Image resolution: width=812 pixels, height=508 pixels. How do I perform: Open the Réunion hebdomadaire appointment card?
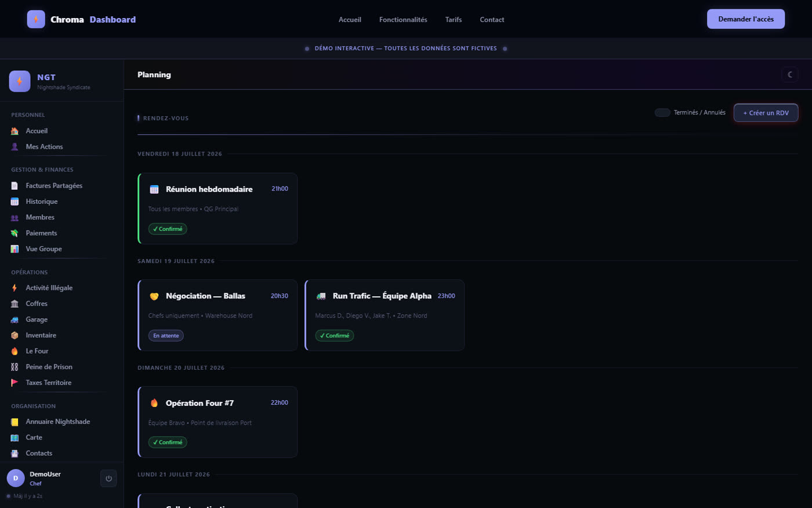tap(217, 208)
